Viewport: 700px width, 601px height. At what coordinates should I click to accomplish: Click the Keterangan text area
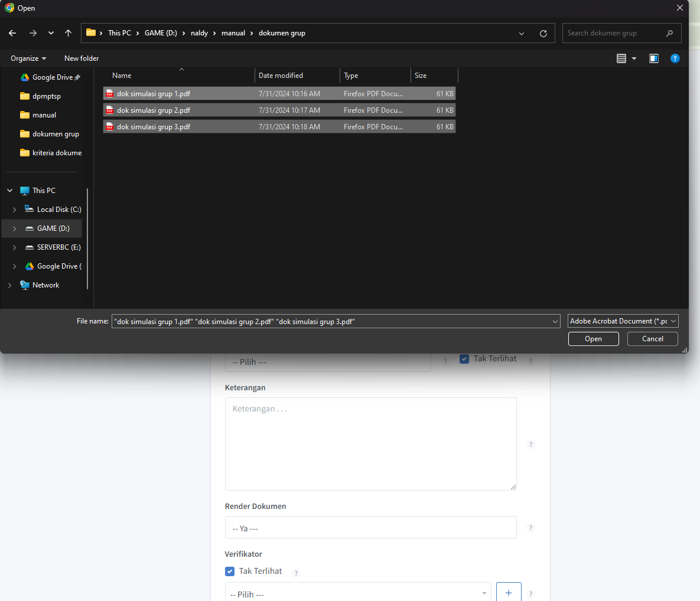coord(370,443)
